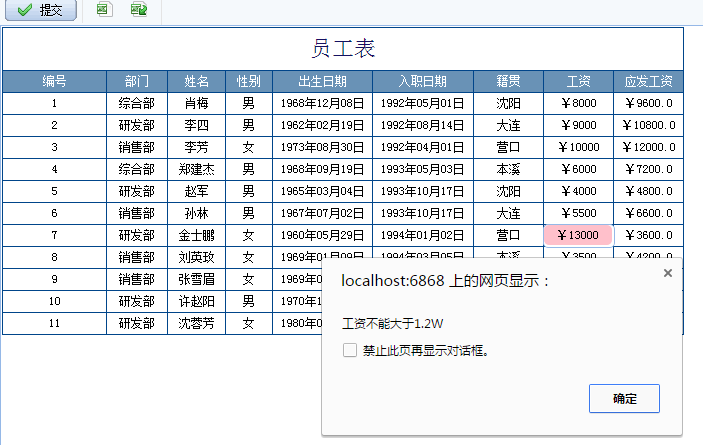The height and width of the screenshot is (445, 703).
Task: Click birth date 1968年12月08日
Action: click(x=322, y=104)
